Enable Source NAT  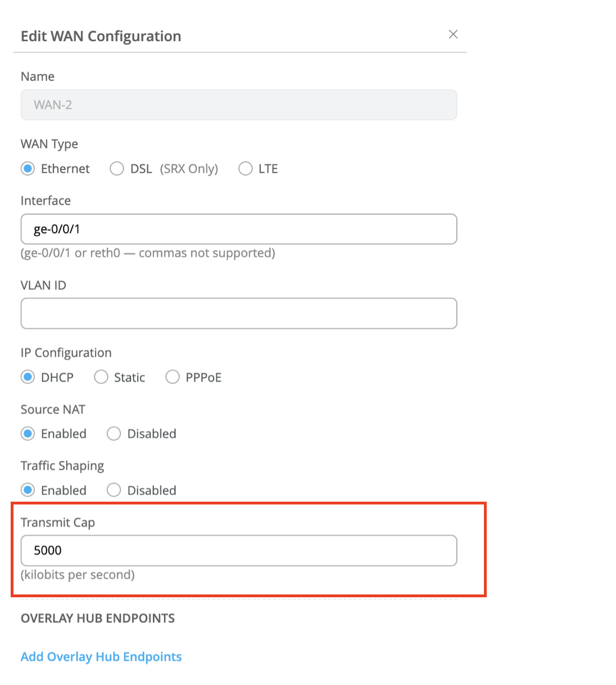[x=28, y=434]
